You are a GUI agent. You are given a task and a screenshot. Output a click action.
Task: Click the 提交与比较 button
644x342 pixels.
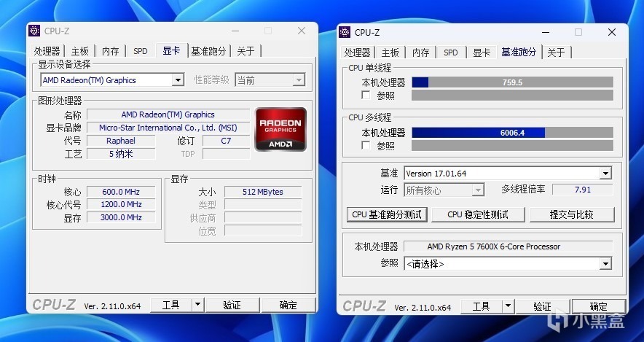click(572, 214)
